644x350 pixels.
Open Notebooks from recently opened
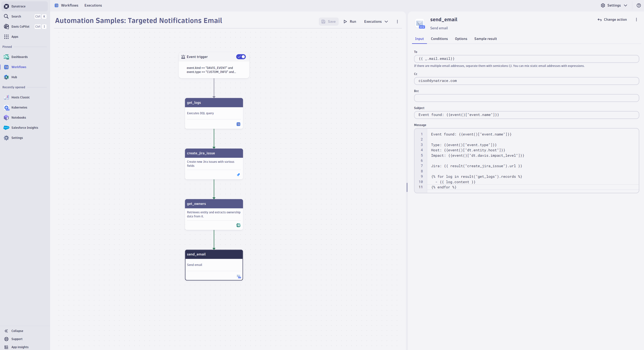[19, 117]
